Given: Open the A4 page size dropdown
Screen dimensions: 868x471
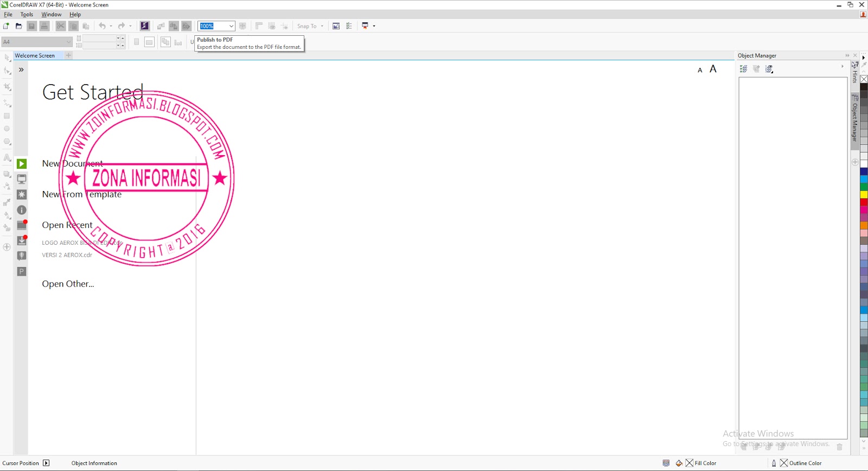Looking at the screenshot, I should coord(68,42).
